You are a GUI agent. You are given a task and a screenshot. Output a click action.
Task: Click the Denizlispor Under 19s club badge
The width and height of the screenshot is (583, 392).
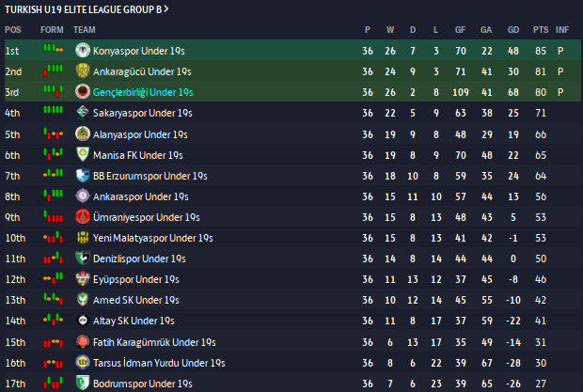(x=83, y=259)
